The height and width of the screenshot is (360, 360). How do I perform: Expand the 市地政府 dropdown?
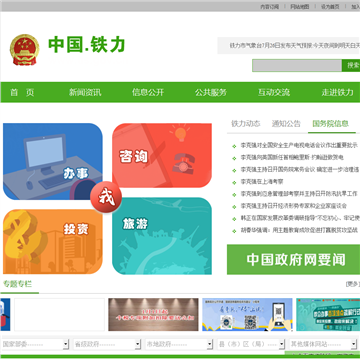coord(179,344)
